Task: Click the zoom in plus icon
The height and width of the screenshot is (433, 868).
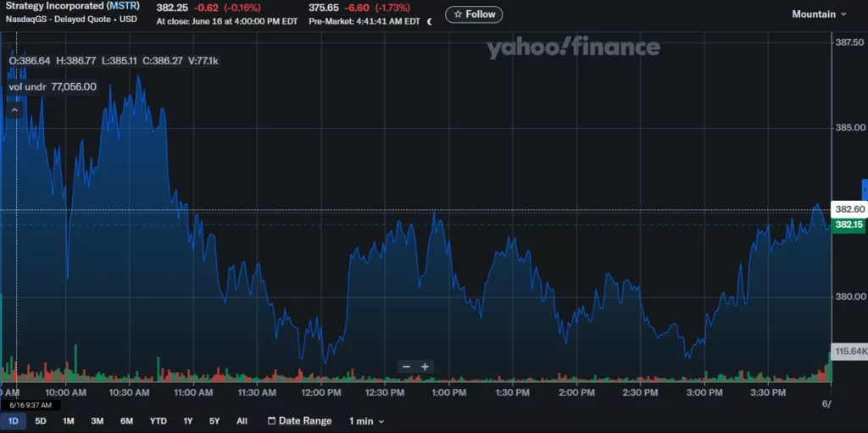Action: pyautogui.click(x=426, y=367)
